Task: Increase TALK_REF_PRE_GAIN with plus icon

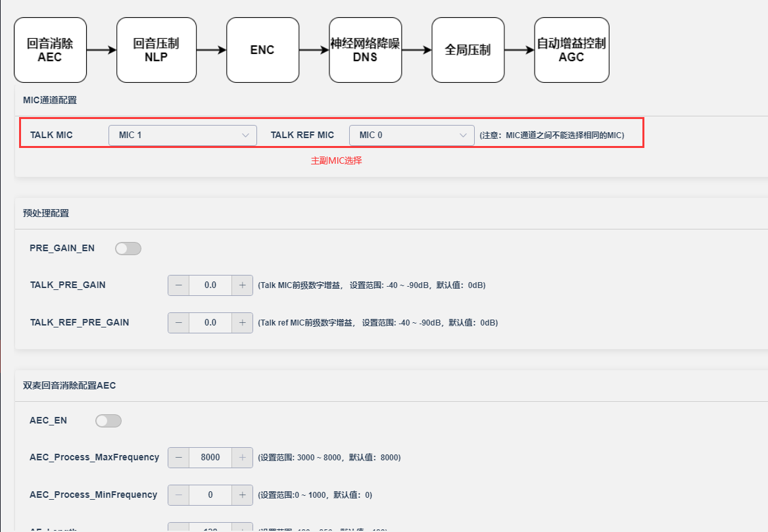Action: (242, 323)
